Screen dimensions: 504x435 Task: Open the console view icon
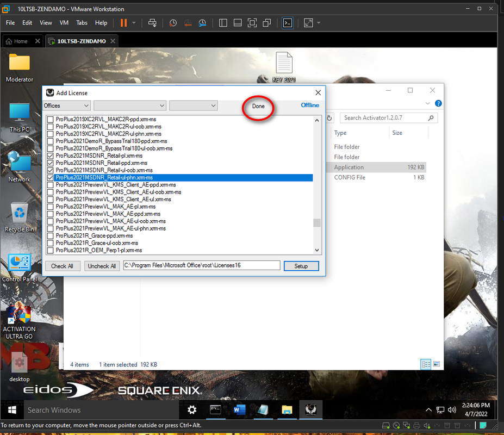(288, 23)
